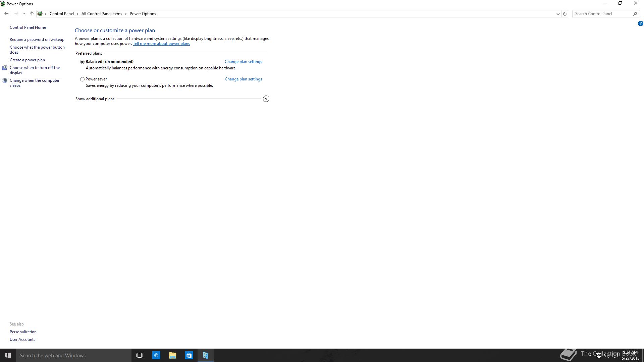Open Create a power plan link

27,60
